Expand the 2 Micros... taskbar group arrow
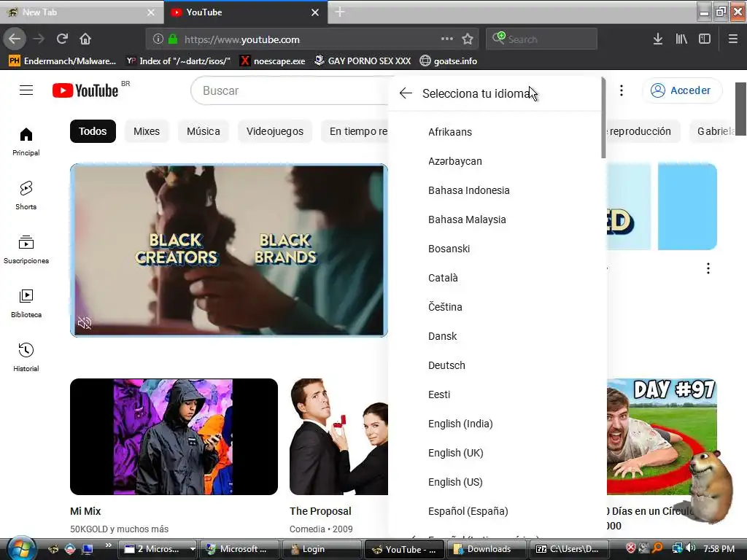Viewport: 747px width, 560px height. 193,549
